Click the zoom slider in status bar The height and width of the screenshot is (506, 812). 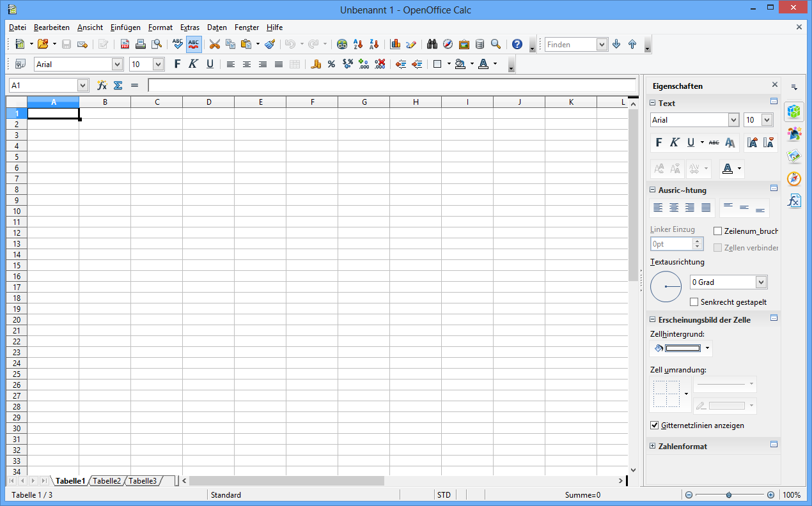(x=729, y=495)
